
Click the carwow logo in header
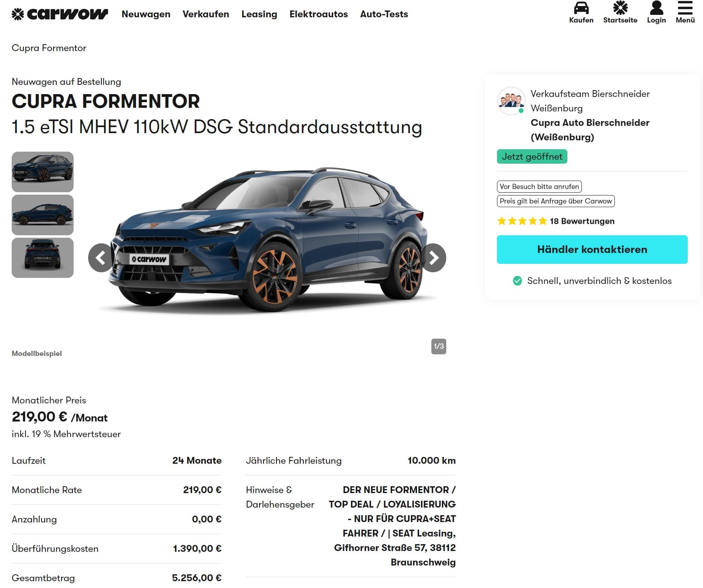60,14
